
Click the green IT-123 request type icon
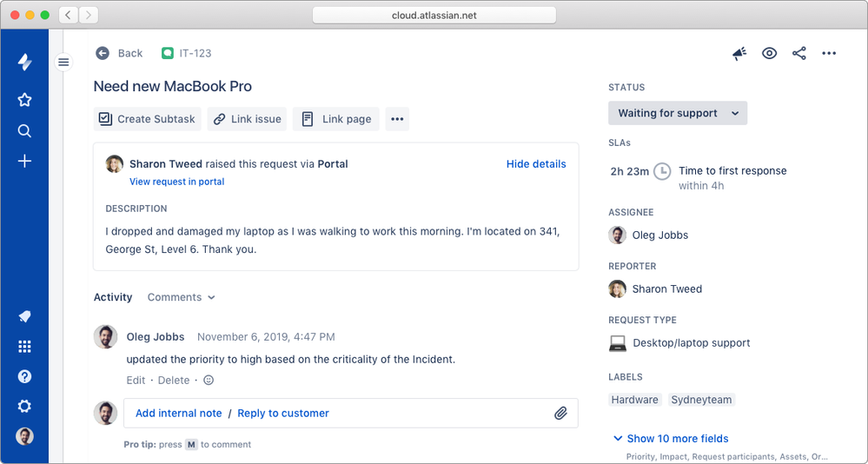(167, 53)
